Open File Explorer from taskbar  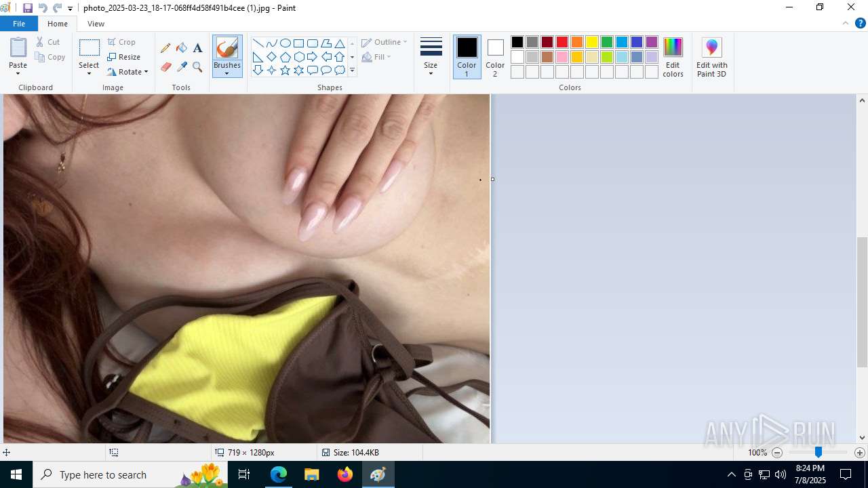(311, 474)
